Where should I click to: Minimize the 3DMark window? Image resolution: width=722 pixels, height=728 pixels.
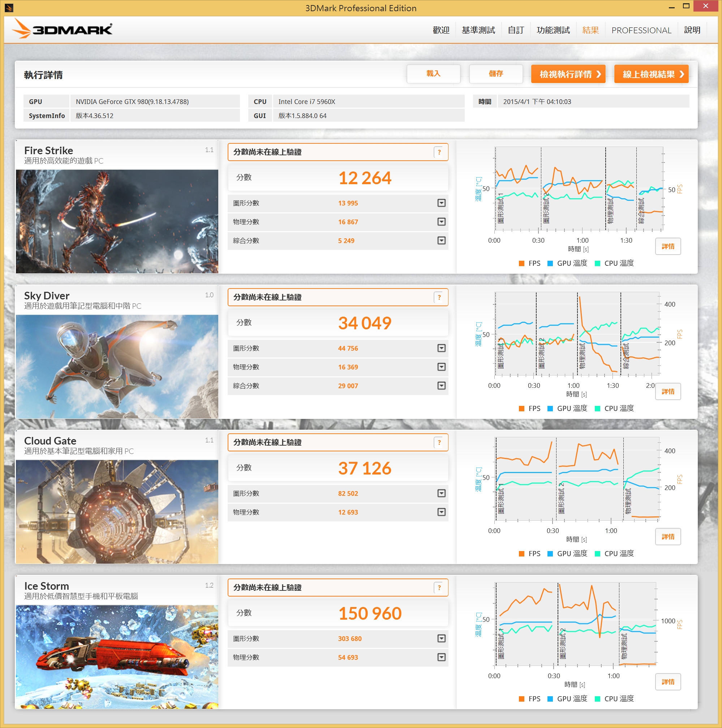tap(671, 7)
